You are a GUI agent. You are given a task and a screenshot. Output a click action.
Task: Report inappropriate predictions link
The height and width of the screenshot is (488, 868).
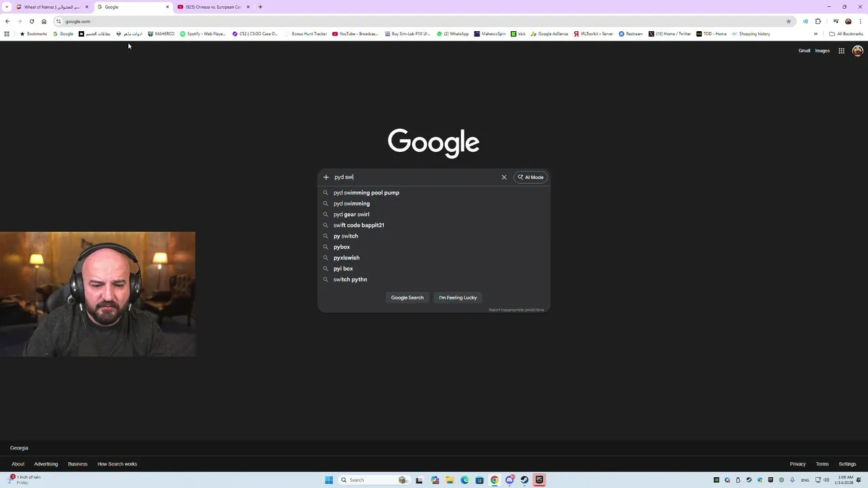coord(516,310)
